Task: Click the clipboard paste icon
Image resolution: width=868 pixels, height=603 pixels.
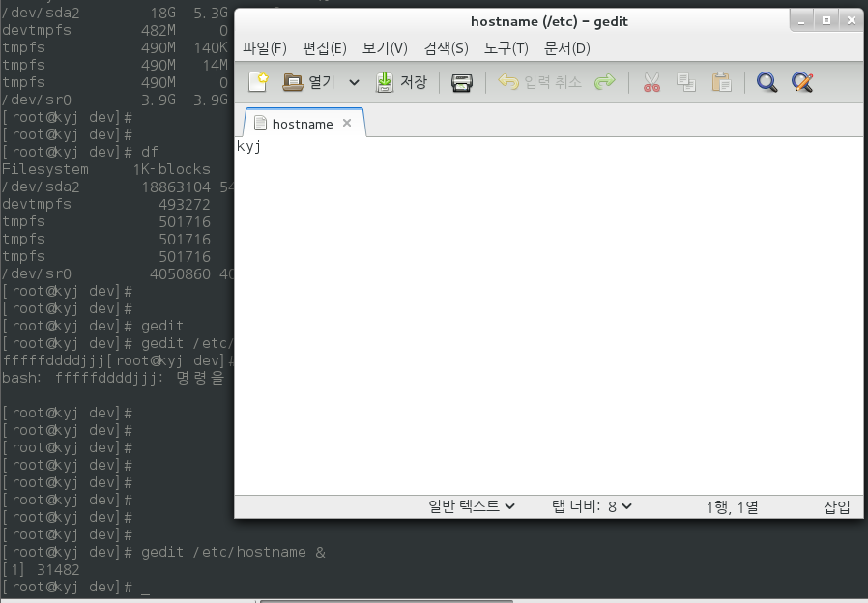Action: tap(721, 82)
